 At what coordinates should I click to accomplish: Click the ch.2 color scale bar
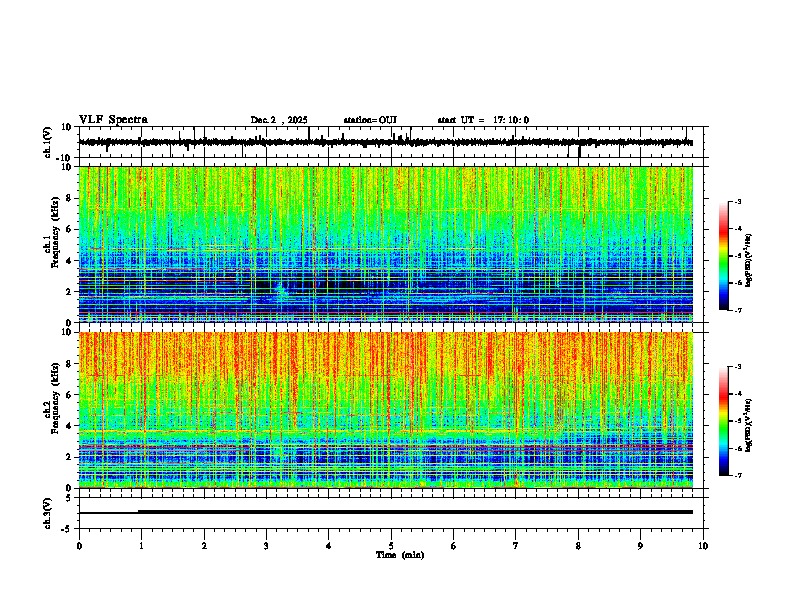click(x=724, y=421)
